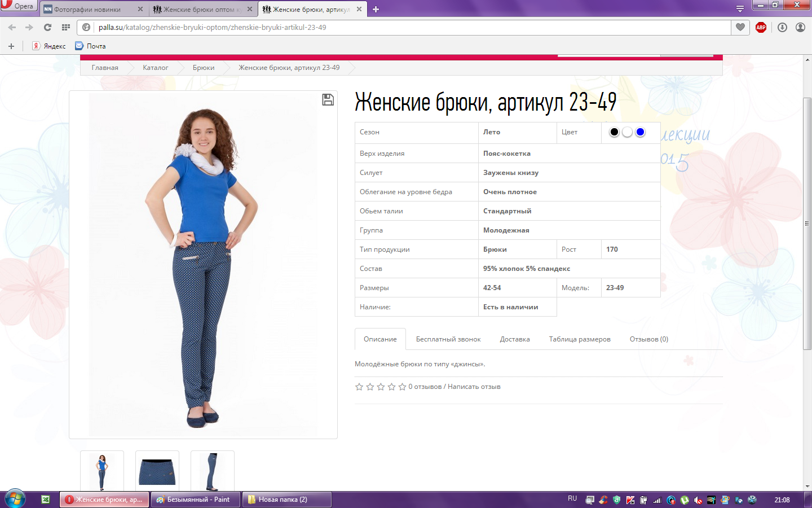Screen dimensions: 812x508
Task: Go to Главная in breadcrumbs
Action: (x=105, y=68)
